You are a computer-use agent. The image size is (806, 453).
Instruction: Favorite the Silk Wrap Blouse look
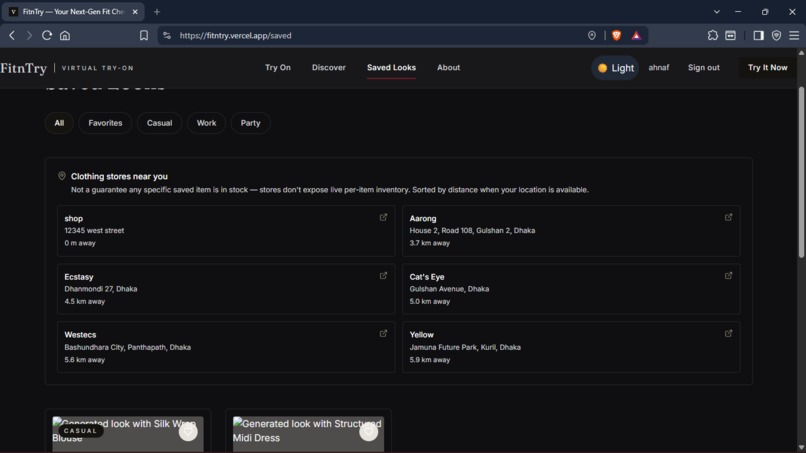tap(188, 431)
